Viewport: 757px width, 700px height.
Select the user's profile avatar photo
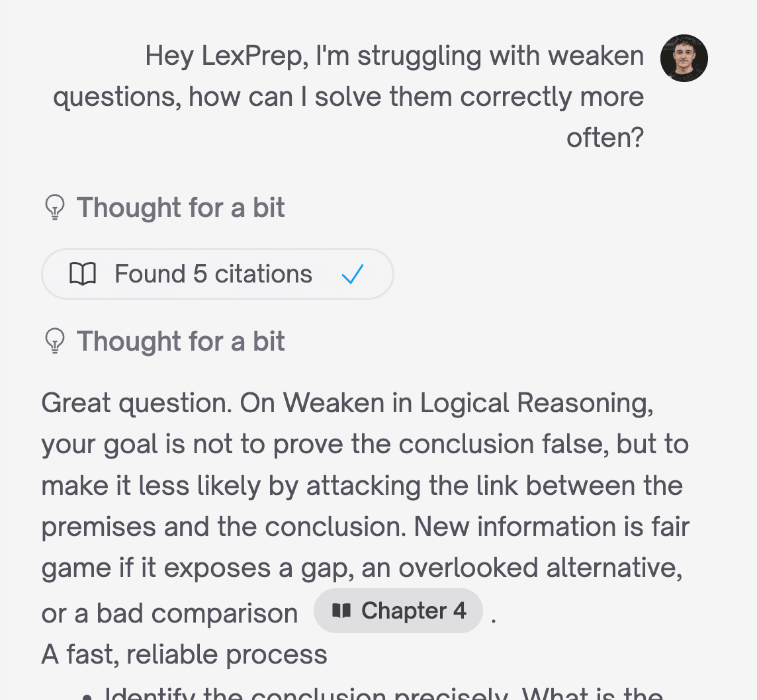pos(684,58)
